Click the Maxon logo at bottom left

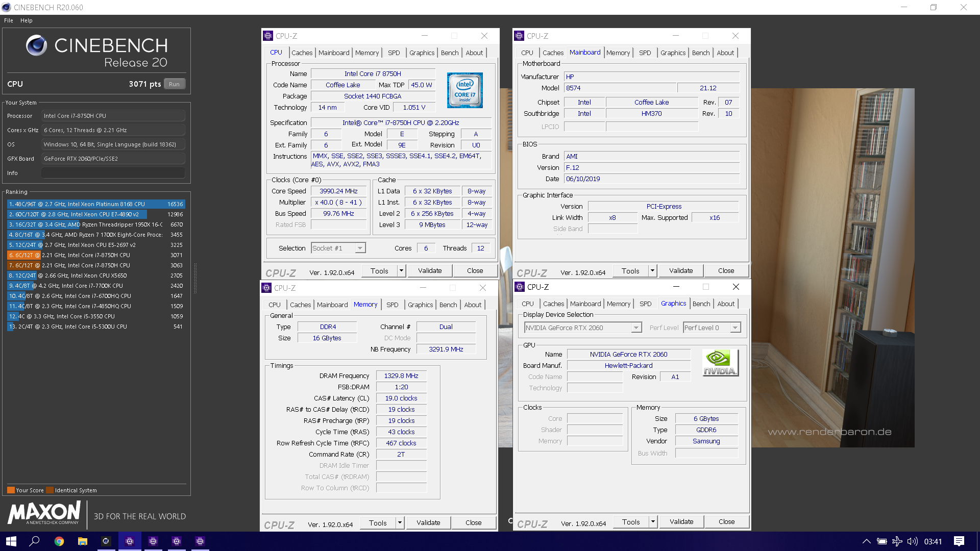pos(45,512)
